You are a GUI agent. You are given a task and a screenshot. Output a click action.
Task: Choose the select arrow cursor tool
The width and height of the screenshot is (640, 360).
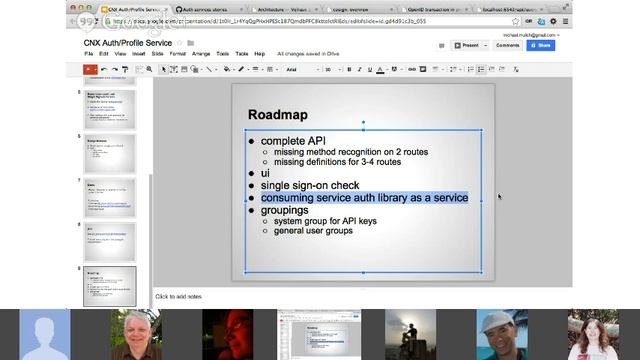[x=163, y=69]
